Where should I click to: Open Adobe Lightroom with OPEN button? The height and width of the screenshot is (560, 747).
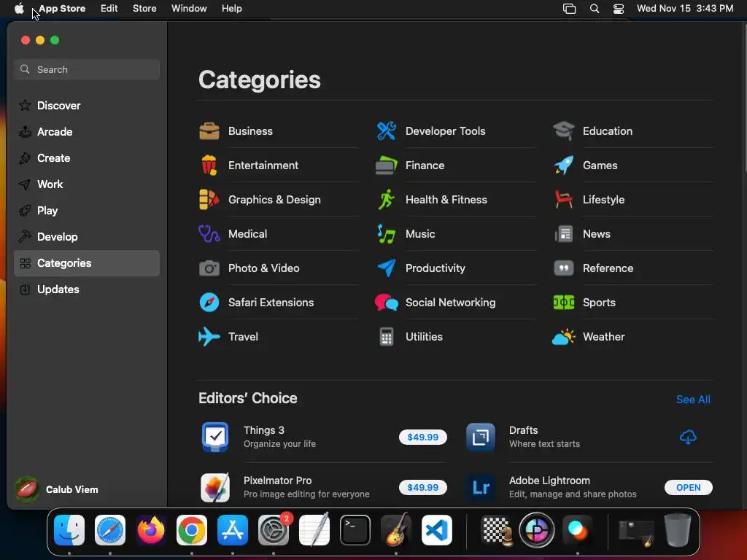coord(689,488)
